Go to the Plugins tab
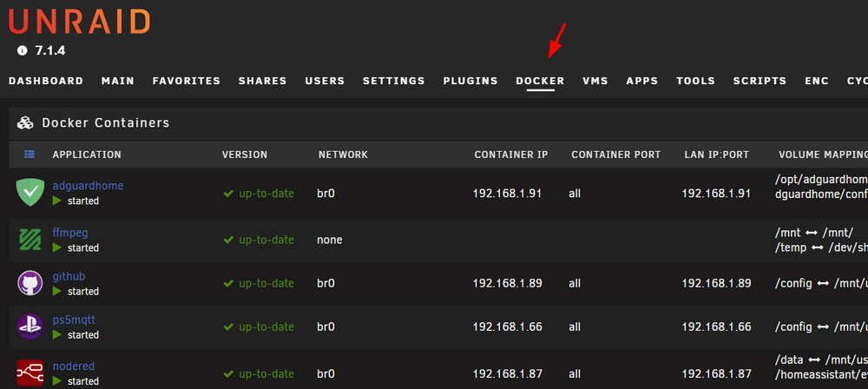Screen dimensions: 868x389 (470, 81)
